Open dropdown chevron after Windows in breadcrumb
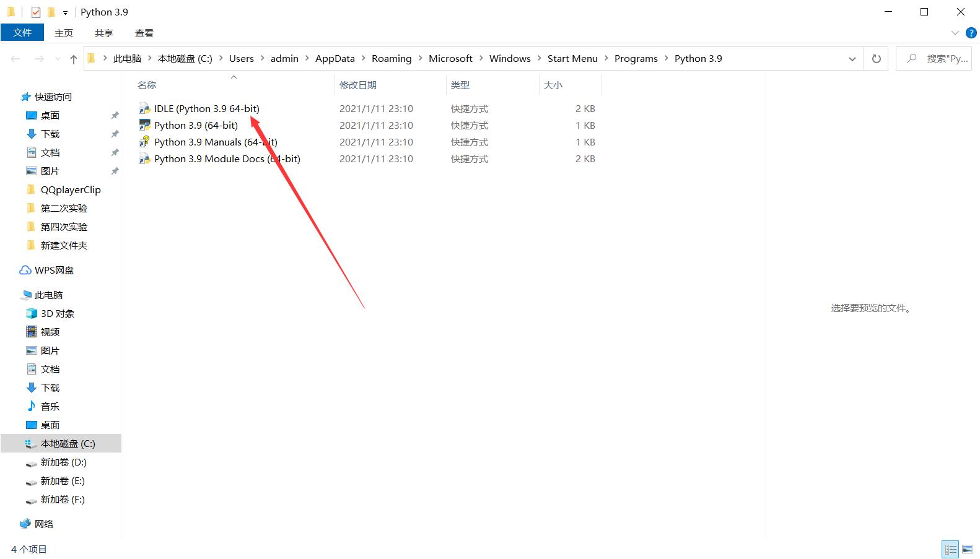Viewport: 980px width, 559px height. coord(540,59)
